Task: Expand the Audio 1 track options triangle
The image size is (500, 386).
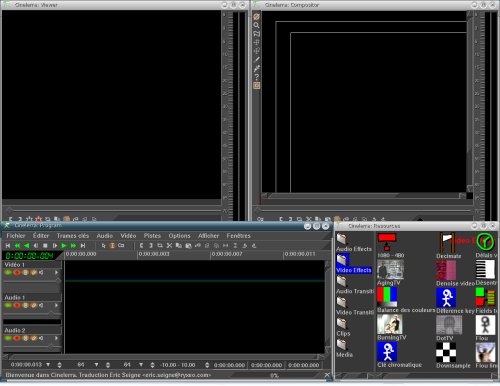Action: [56, 305]
